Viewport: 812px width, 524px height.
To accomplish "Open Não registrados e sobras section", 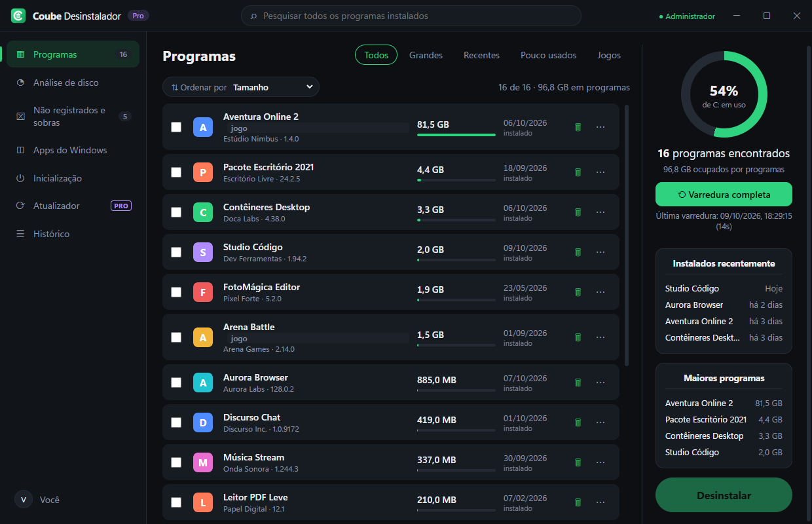I will coord(73,117).
